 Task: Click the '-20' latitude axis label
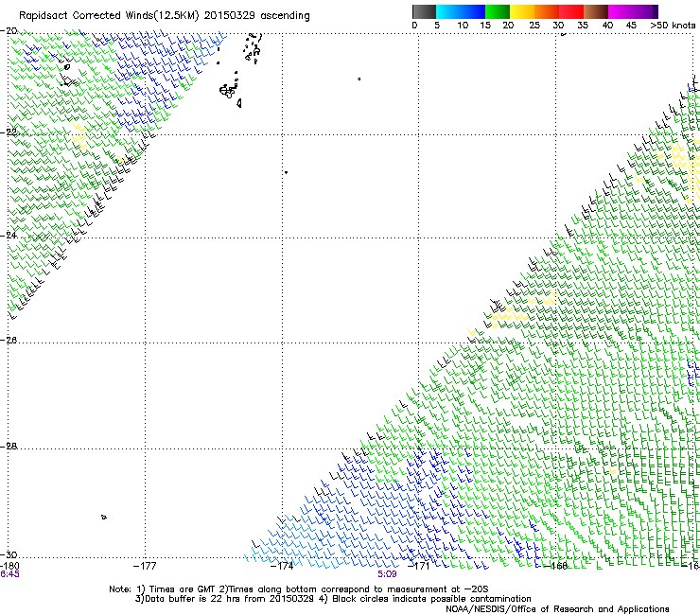9,31
